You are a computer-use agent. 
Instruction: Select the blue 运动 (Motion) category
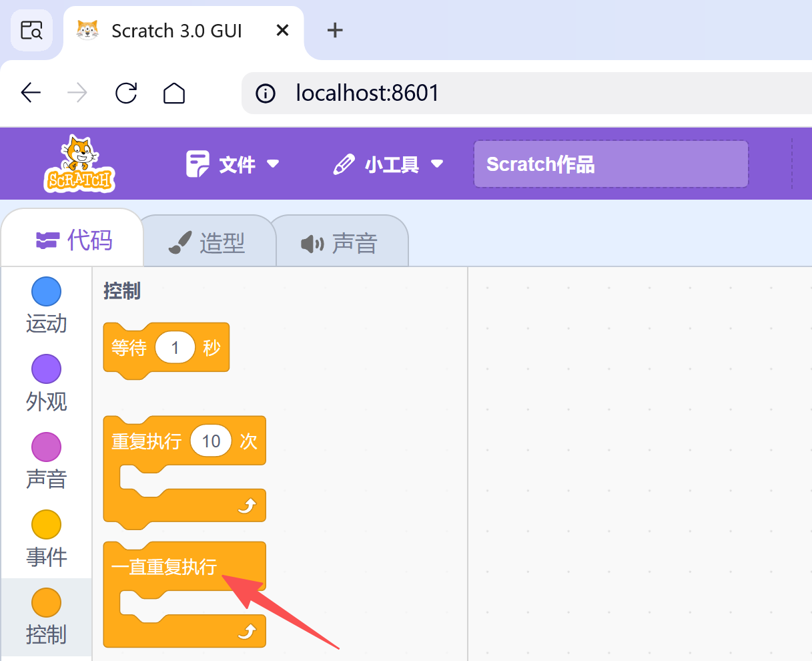(x=46, y=306)
